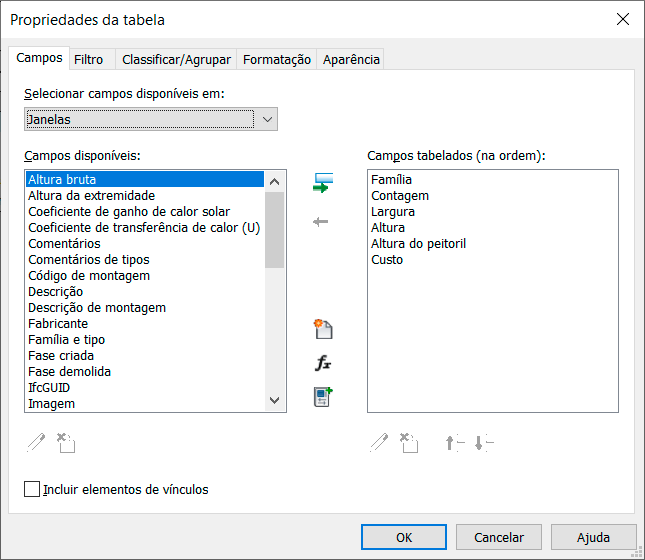Image resolution: width=645 pixels, height=560 pixels.
Task: Select Contagem in scheduled fields
Action: 492,195
